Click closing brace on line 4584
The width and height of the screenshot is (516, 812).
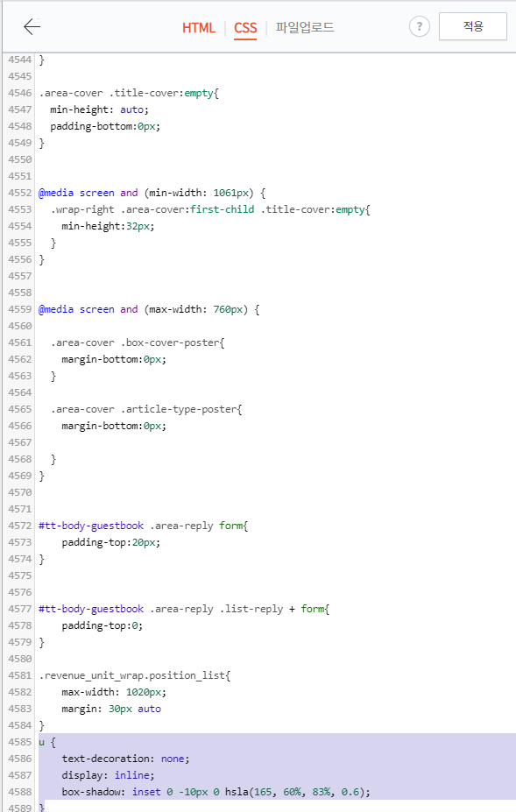[x=42, y=725]
